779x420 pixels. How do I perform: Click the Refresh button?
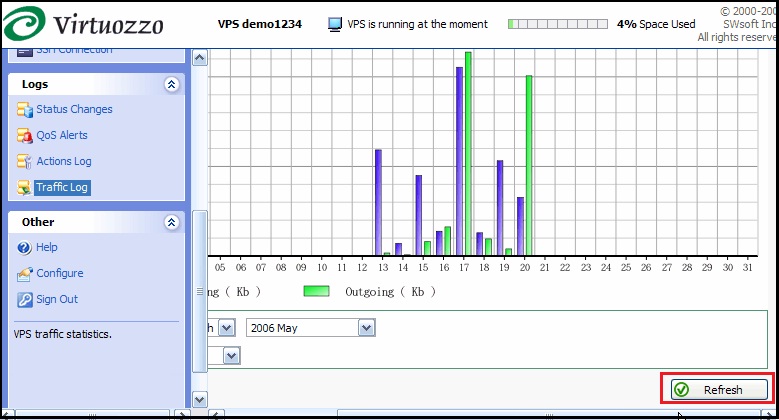719,390
